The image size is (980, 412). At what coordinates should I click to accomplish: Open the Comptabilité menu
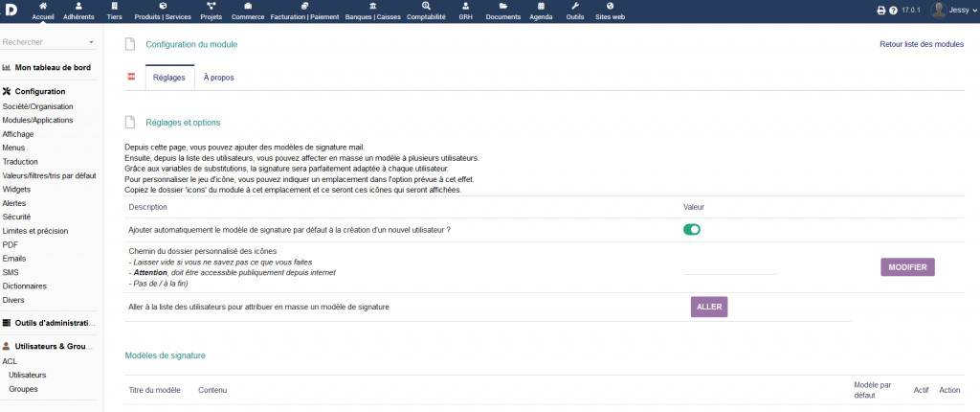tap(426, 11)
